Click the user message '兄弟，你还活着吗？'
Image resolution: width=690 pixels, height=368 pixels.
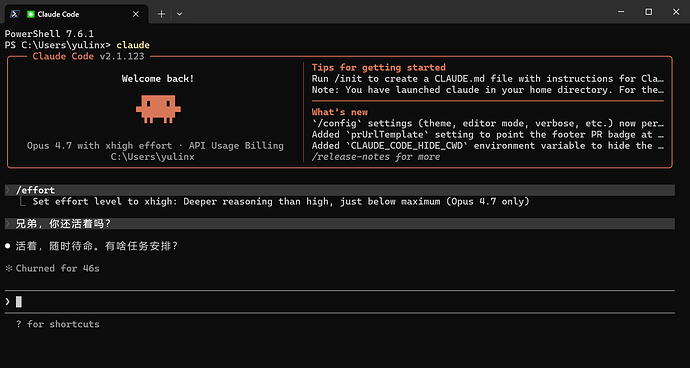339,224
